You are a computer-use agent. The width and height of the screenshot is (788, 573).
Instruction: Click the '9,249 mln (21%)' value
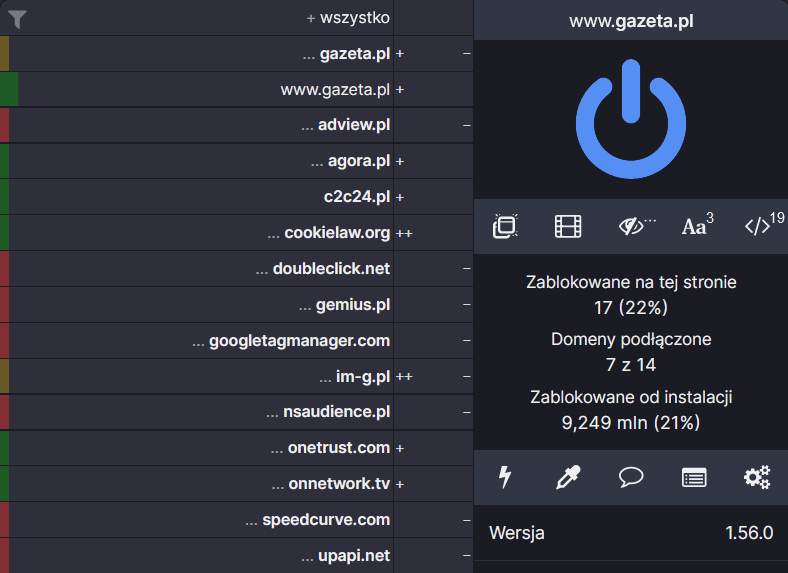631,422
